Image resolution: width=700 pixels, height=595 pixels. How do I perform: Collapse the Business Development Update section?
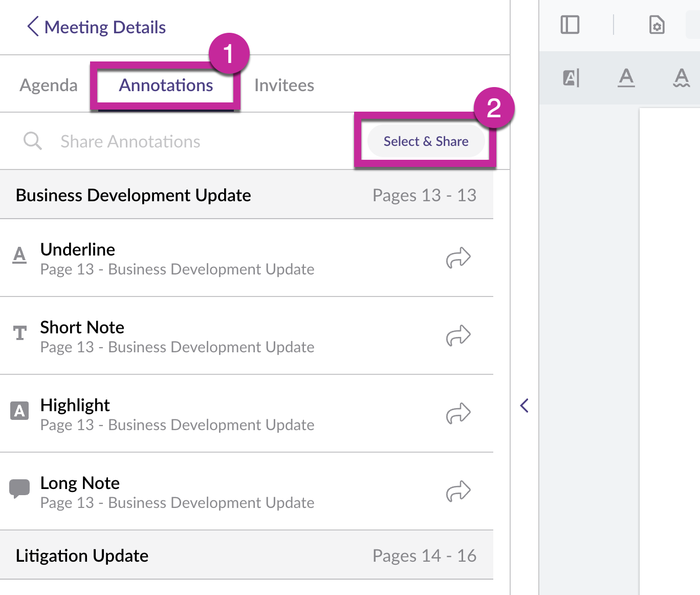[x=246, y=195]
